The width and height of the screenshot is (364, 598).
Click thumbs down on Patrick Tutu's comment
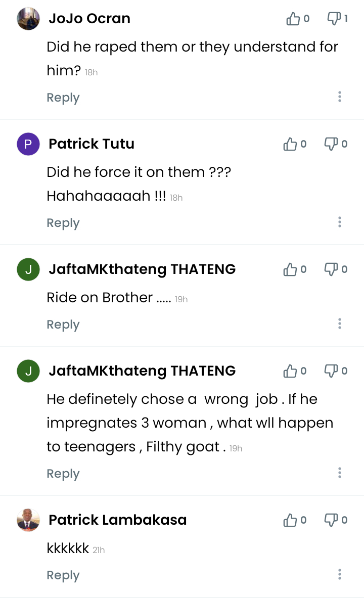coord(331,145)
